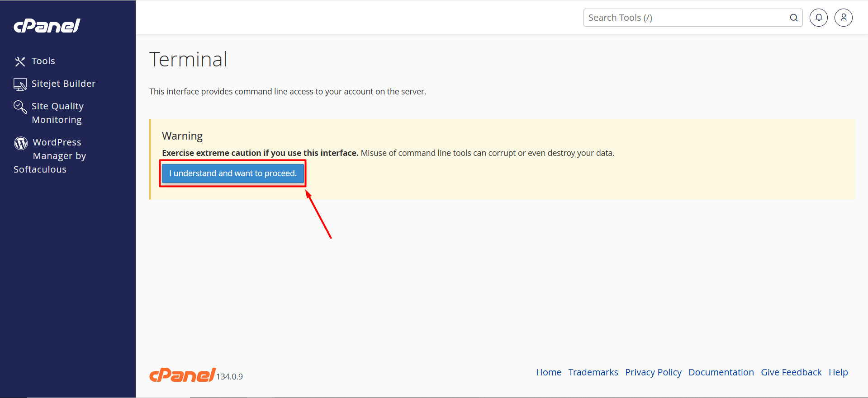The width and height of the screenshot is (868, 398).
Task: Click the orange cPanel footer logo
Action: 182,375
